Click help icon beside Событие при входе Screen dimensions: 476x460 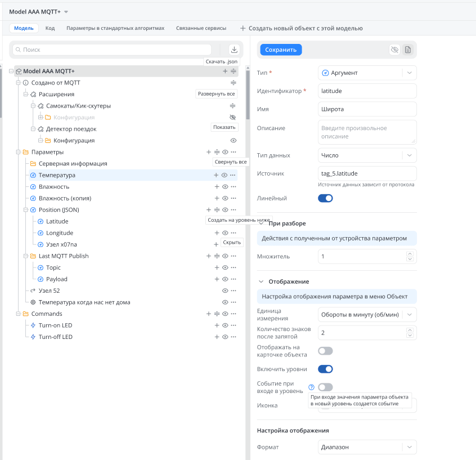311,387
